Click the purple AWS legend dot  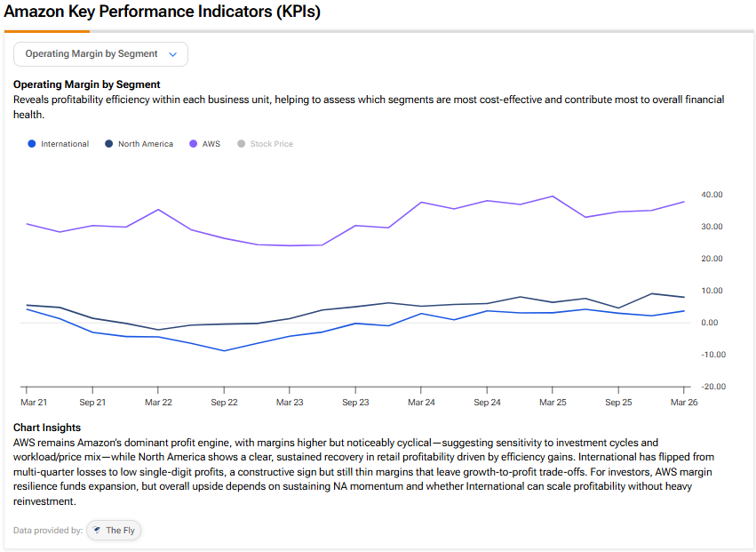click(194, 144)
